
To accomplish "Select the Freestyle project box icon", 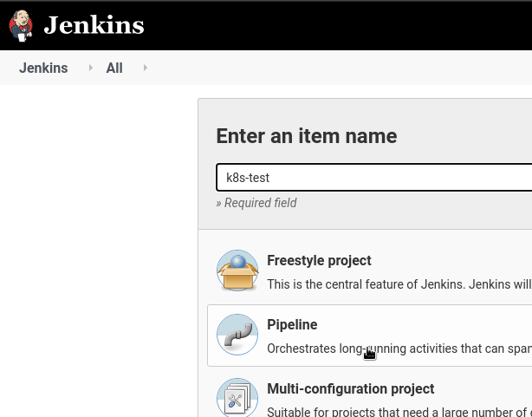I will pos(237,270).
